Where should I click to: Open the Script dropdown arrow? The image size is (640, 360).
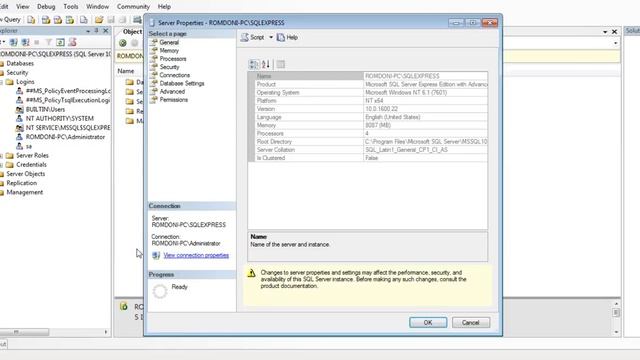pos(271,37)
